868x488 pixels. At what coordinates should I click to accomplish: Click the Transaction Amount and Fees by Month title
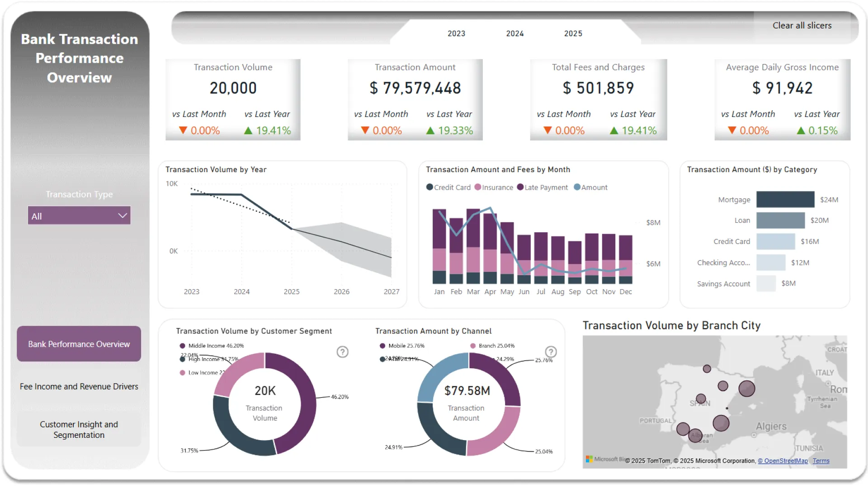pos(498,169)
